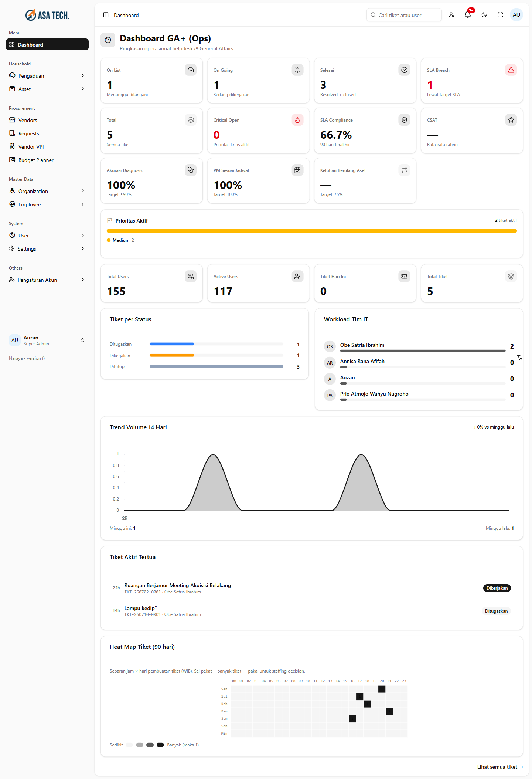
Task: Click the Active Users check icon
Action: tap(297, 276)
